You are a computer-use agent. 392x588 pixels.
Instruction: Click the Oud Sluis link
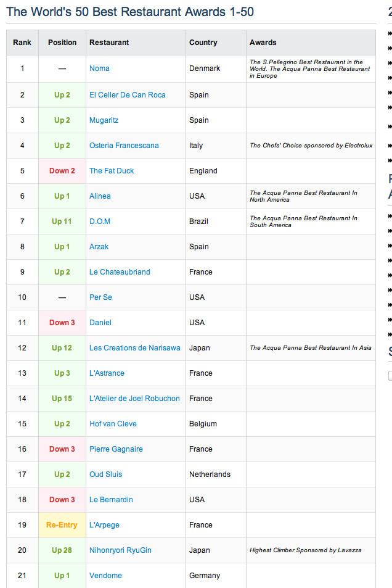coord(105,474)
